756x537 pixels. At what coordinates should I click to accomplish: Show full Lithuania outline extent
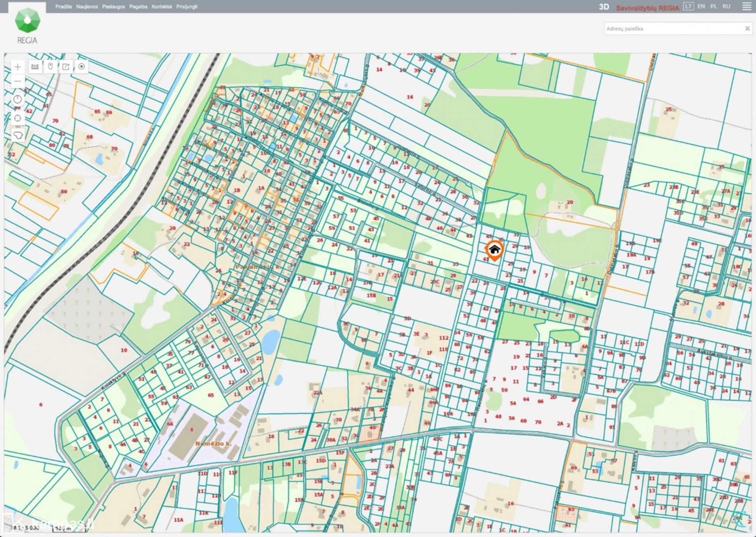[x=18, y=135]
